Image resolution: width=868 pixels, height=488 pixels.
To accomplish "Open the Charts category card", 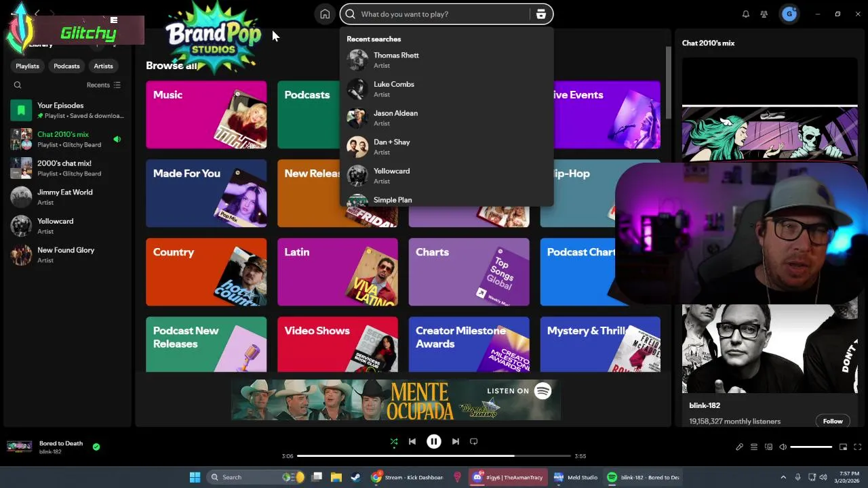I will coord(469,272).
